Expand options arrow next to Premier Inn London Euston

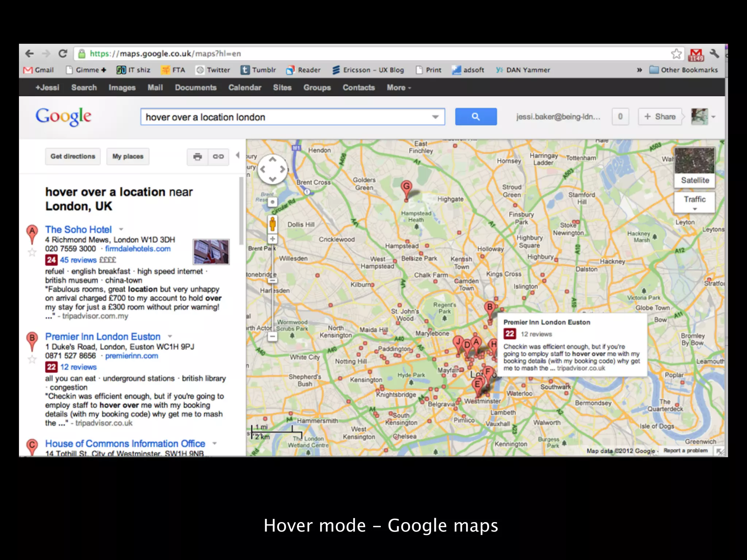point(170,336)
